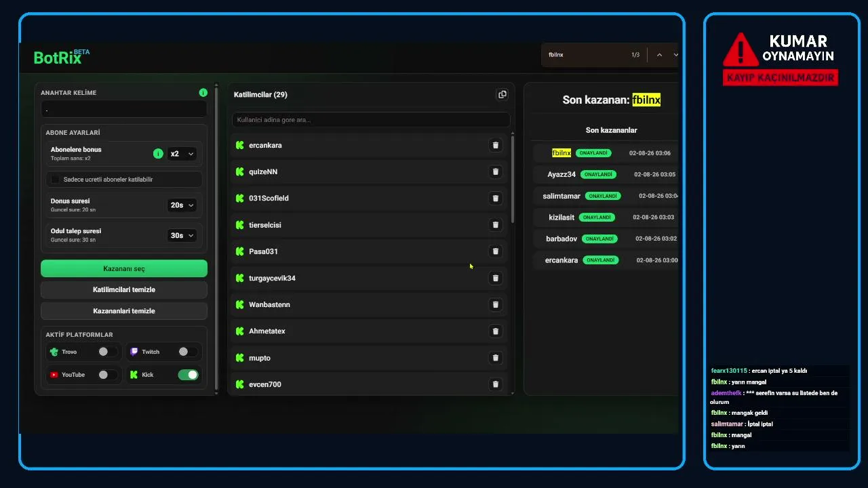Click the participants list scrollbar
This screenshot has width=868, height=488.
513,179
